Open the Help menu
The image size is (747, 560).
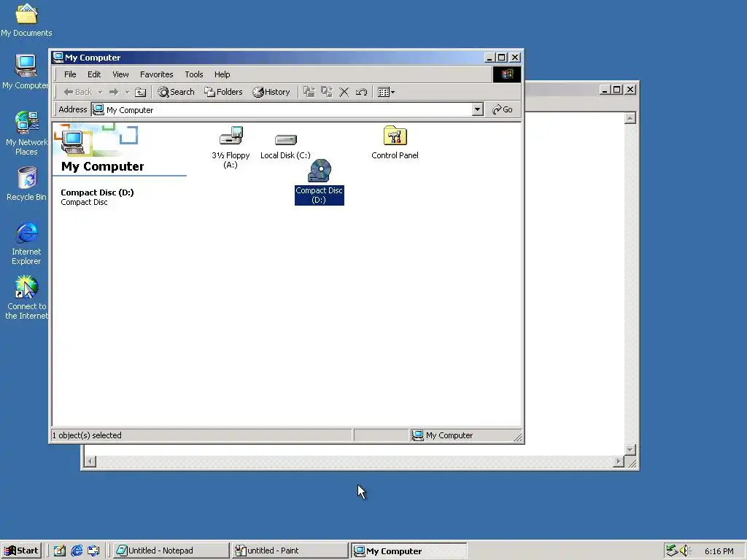pyautogui.click(x=222, y=74)
